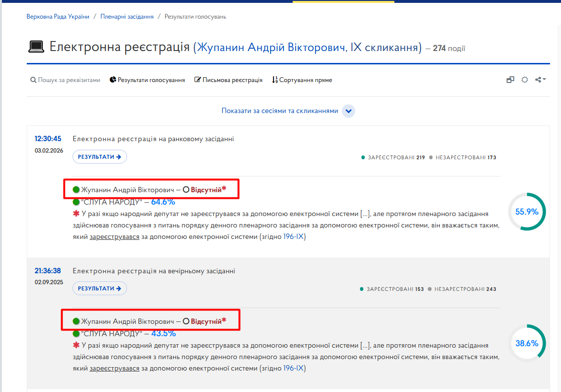Open the Верховна Рада України breadcrumb link
561x392 pixels.
[58, 16]
